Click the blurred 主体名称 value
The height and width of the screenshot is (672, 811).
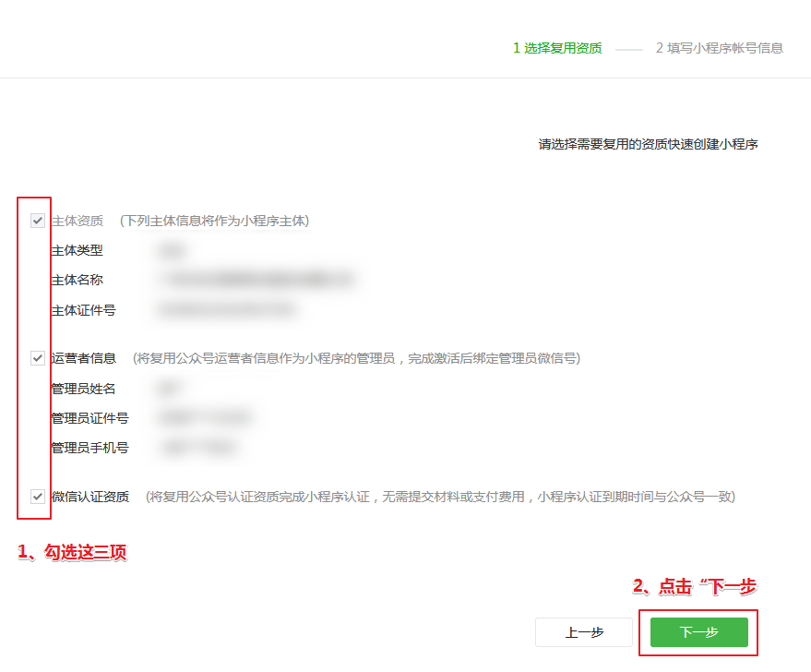click(256, 280)
